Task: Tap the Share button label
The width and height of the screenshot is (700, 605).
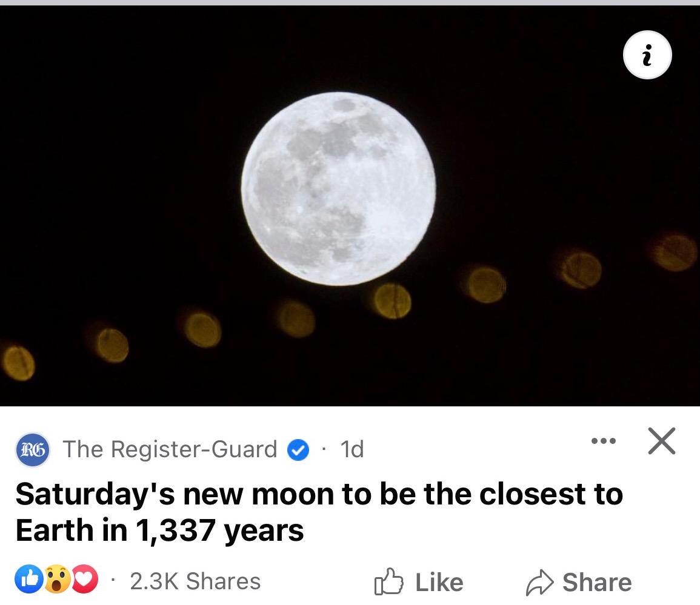Action: pos(596,583)
